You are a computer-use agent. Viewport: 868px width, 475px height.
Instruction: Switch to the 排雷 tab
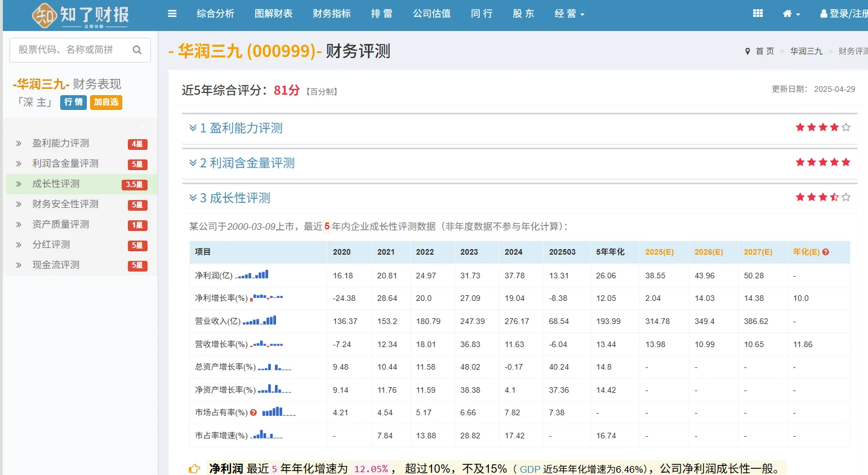pyautogui.click(x=382, y=14)
